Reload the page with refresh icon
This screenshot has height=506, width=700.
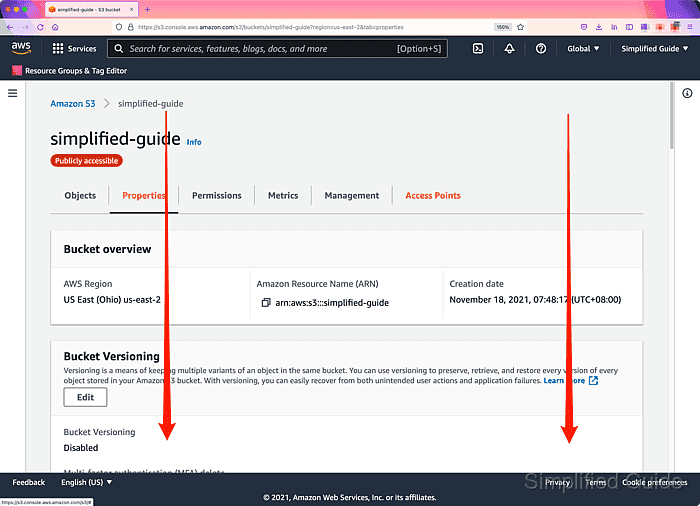coord(40,27)
